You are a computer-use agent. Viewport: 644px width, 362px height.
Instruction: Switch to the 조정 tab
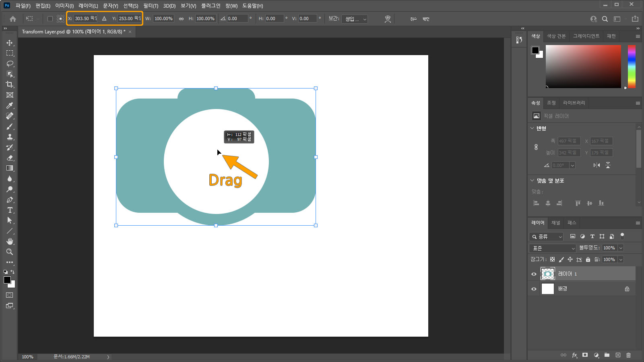[x=551, y=103]
